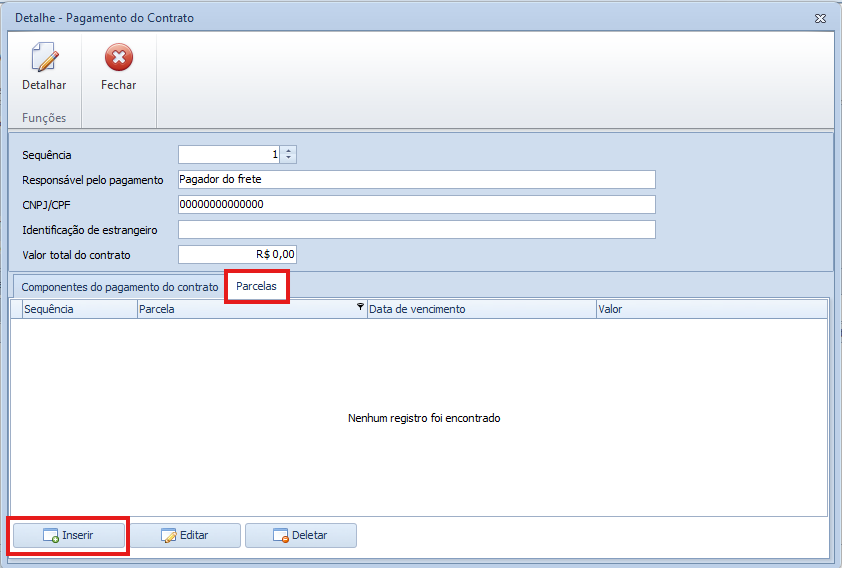Sort by the Parcela column header

pyautogui.click(x=245, y=309)
